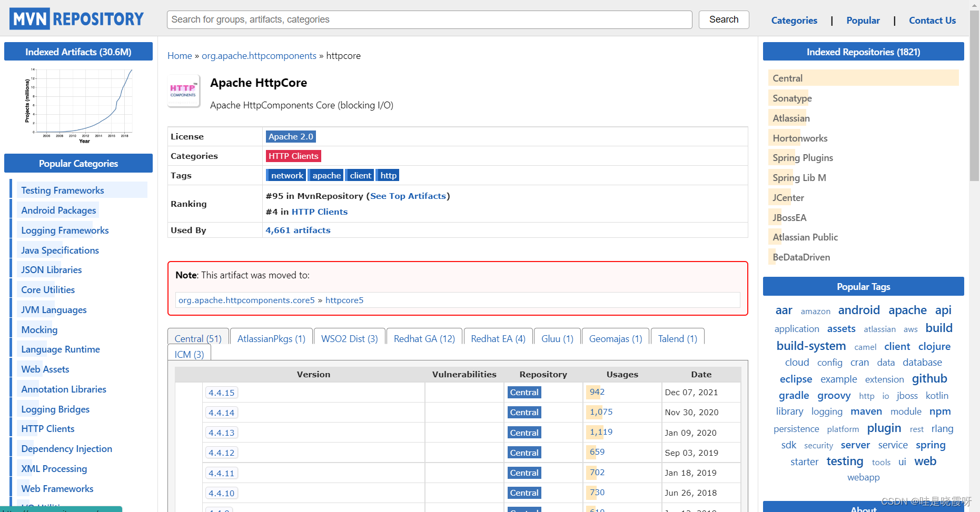Open Logging Frameworks category
Screen dimensions: 980x512
tap(65, 230)
